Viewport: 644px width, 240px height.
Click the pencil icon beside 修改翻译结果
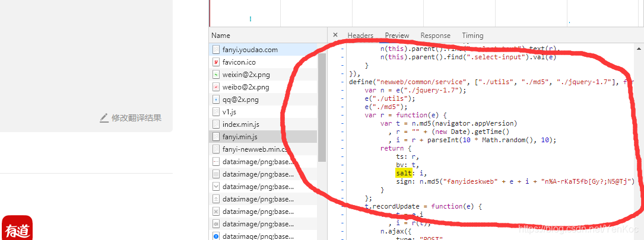coord(104,118)
